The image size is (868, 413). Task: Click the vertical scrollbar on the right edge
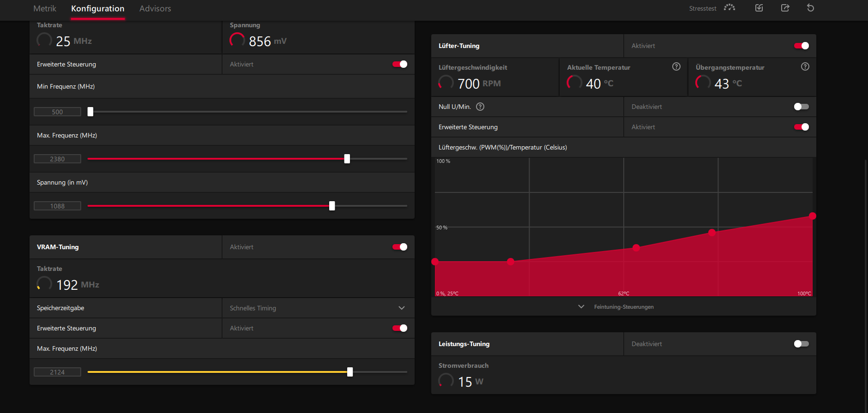(866, 285)
